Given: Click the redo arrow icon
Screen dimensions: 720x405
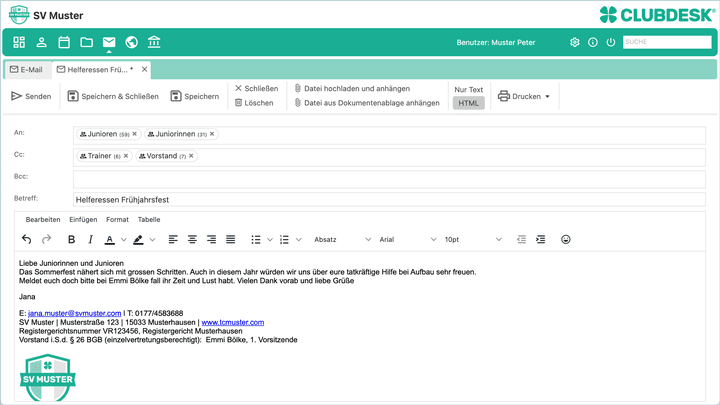Looking at the screenshot, I should pos(46,239).
